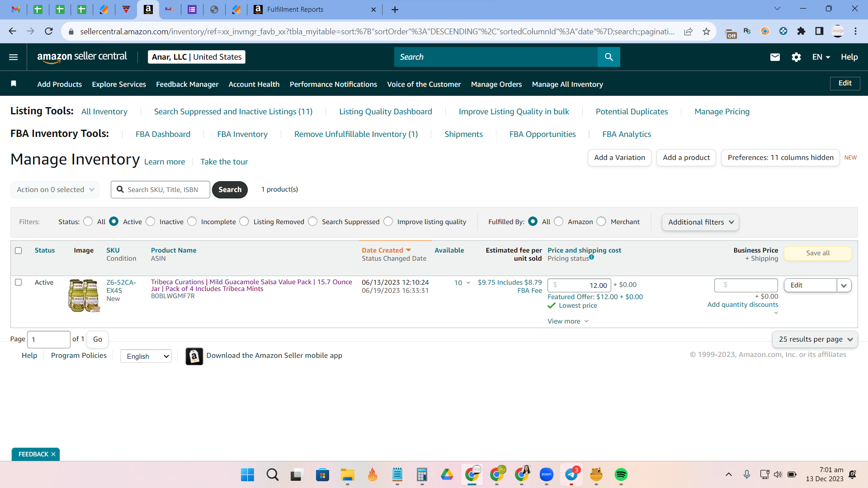Click the Save all button
Screen dimensions: 868x488
coord(818,253)
